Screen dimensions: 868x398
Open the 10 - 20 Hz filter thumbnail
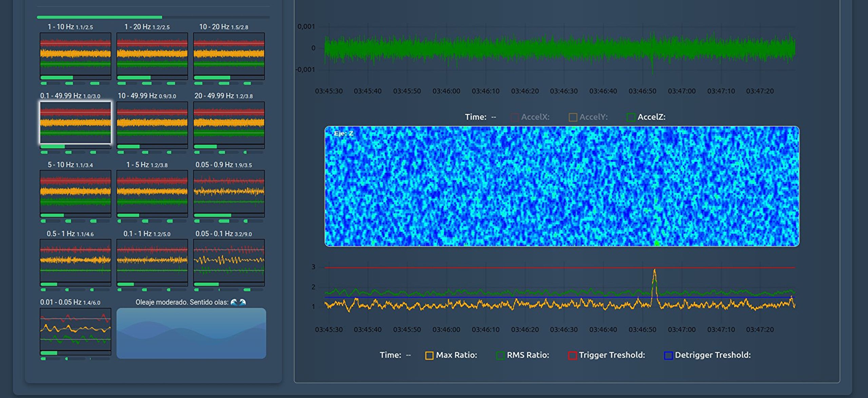coord(229,54)
